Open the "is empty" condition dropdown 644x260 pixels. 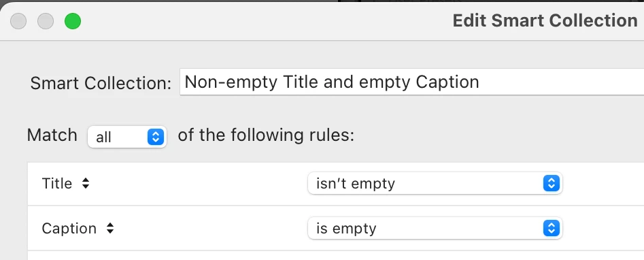[435, 228]
